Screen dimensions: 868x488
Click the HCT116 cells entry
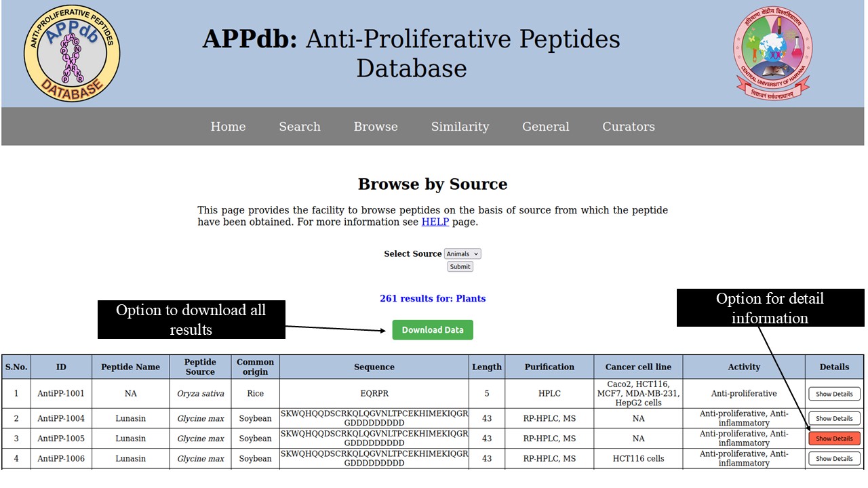pos(638,459)
